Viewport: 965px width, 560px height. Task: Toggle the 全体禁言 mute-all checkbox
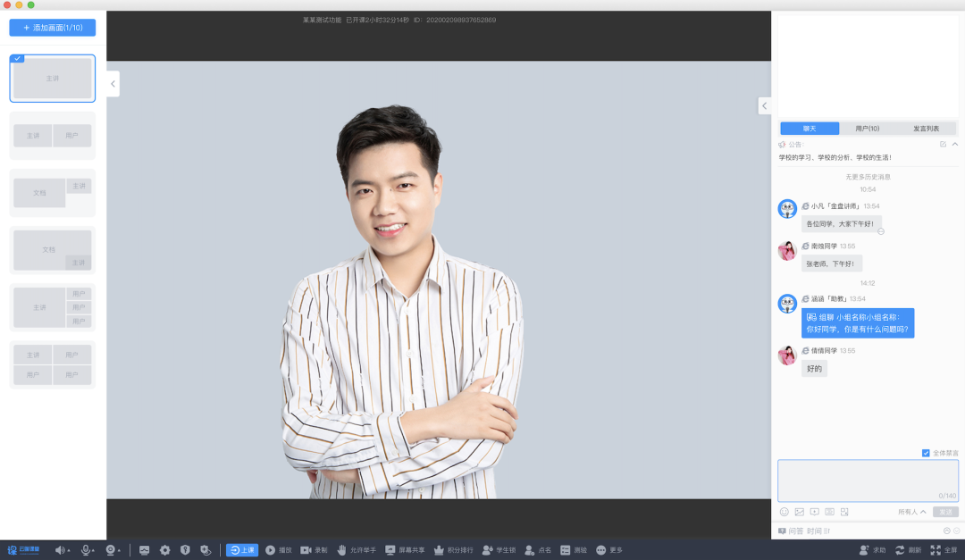(926, 453)
